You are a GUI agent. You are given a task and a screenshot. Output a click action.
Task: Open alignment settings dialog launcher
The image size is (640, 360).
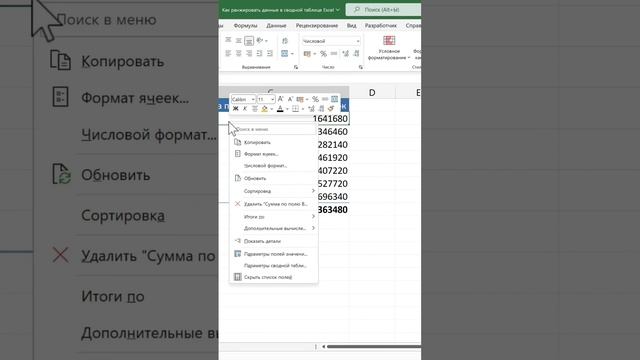coord(296,67)
